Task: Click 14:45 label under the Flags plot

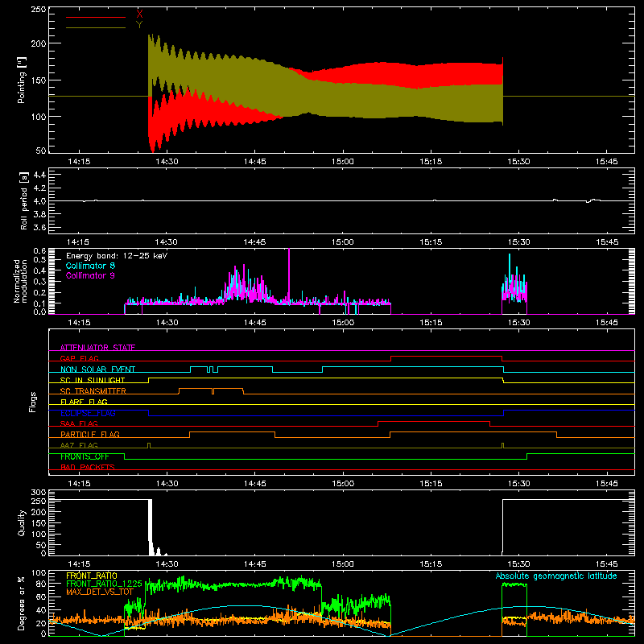Action: 254,484
